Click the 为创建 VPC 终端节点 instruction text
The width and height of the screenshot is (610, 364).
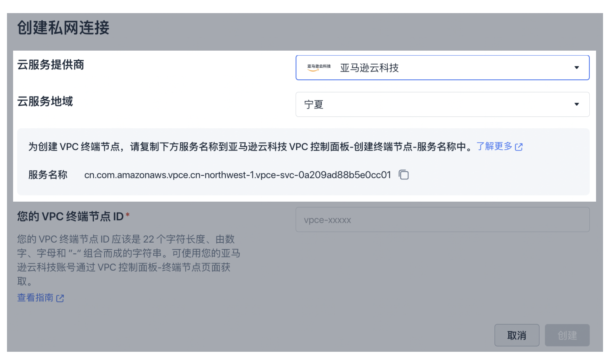pos(251,146)
